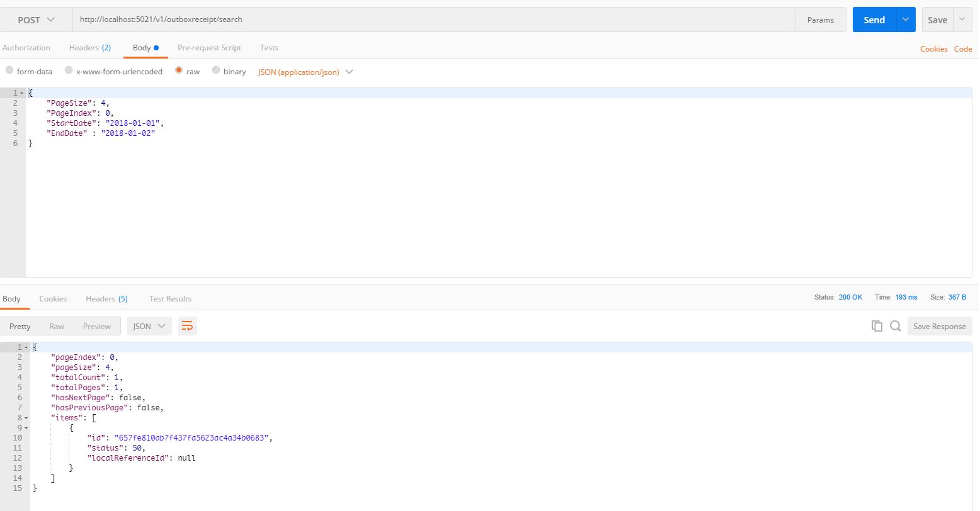Open the Save options dropdown arrow
Screen dimensions: 980x511
962,20
